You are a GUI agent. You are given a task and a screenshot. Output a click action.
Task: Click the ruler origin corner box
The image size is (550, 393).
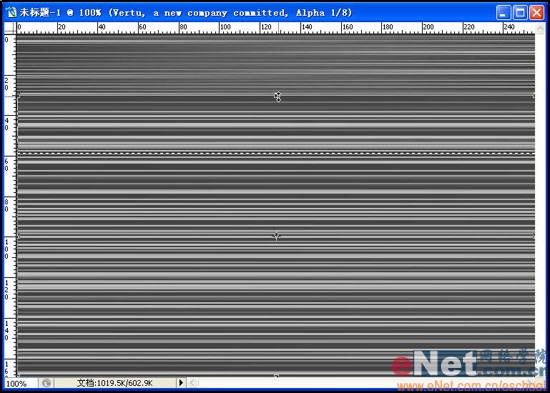point(10,28)
